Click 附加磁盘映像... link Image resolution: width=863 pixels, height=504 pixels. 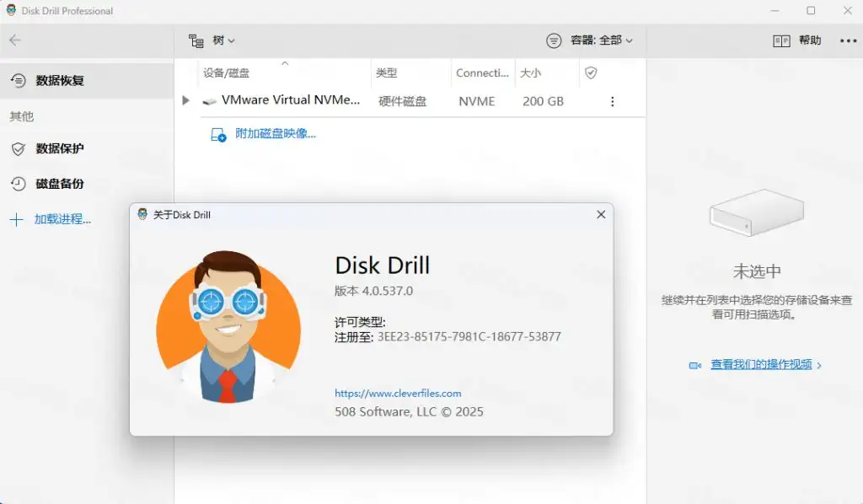point(276,134)
